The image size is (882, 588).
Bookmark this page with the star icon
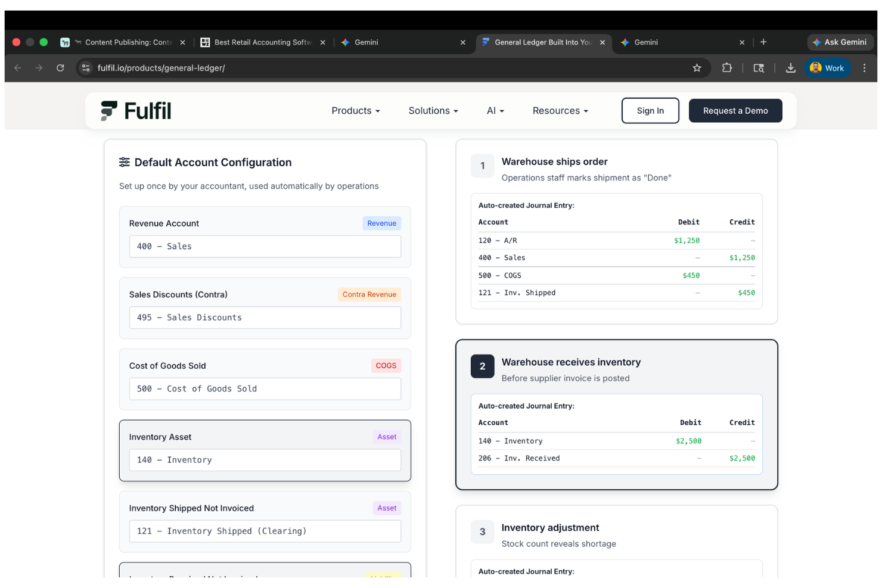coord(697,68)
